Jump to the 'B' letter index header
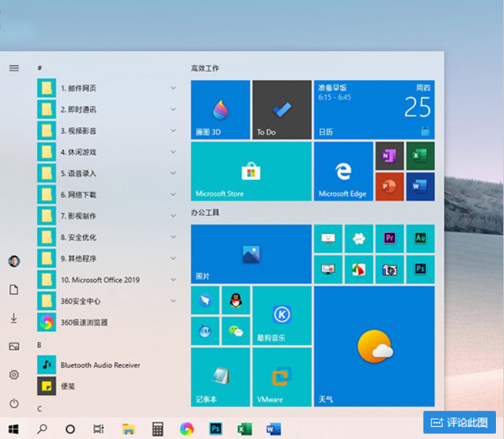Screen dimensions: 504x439 point(39,345)
